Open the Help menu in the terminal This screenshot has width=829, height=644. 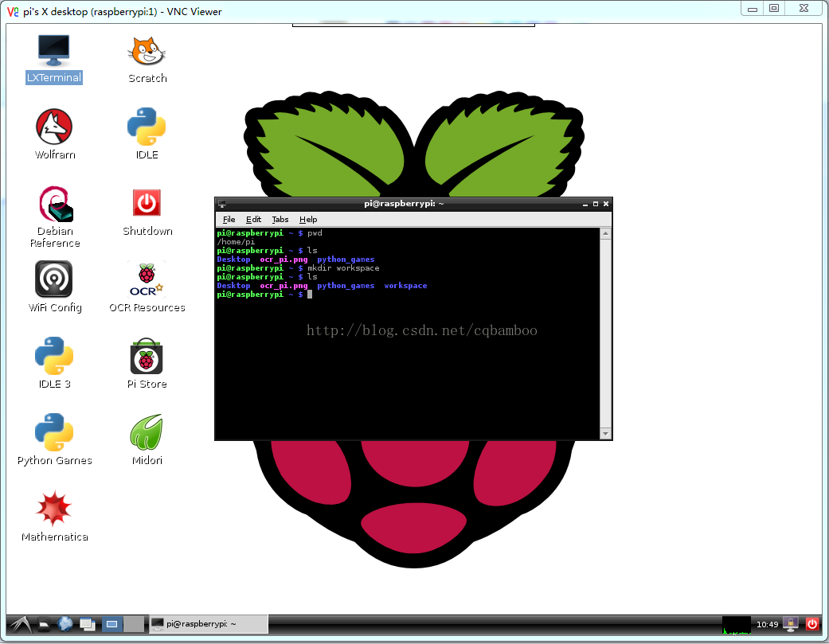[x=308, y=219]
